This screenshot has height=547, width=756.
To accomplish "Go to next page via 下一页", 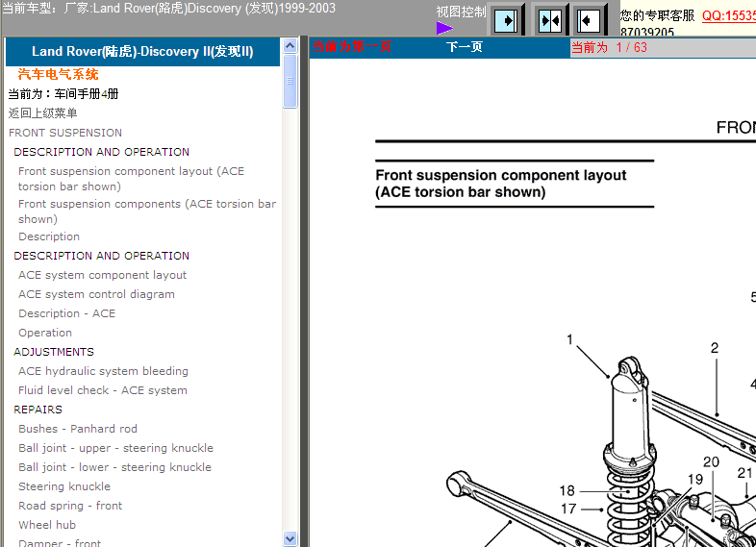I will pyautogui.click(x=464, y=47).
